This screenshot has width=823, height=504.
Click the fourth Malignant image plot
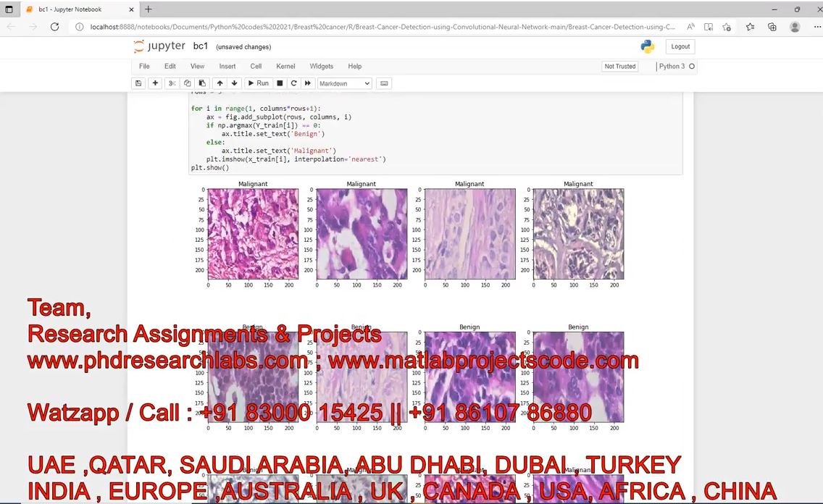click(578, 234)
